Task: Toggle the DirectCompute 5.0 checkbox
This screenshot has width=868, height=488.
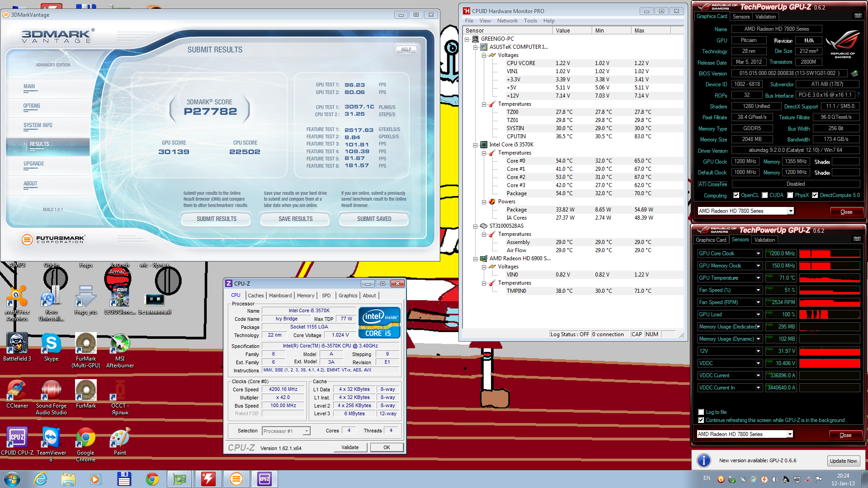Action: [815, 195]
